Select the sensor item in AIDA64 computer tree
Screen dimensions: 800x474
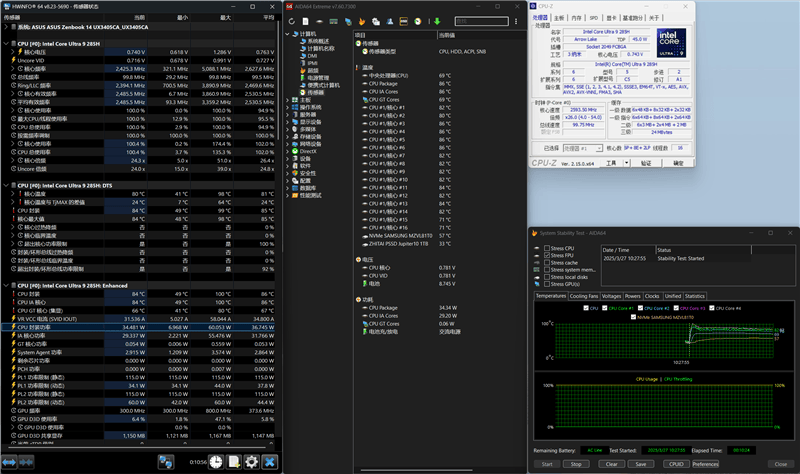pyautogui.click(x=316, y=93)
